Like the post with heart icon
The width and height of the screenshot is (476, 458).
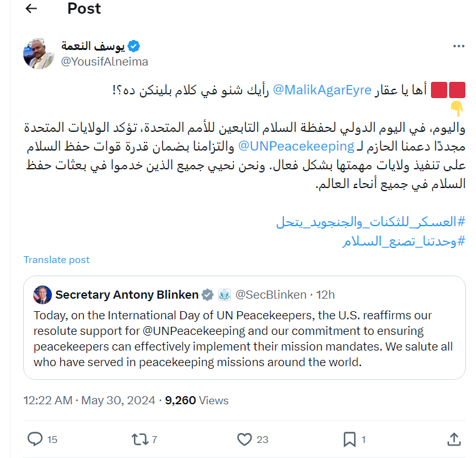click(x=244, y=439)
